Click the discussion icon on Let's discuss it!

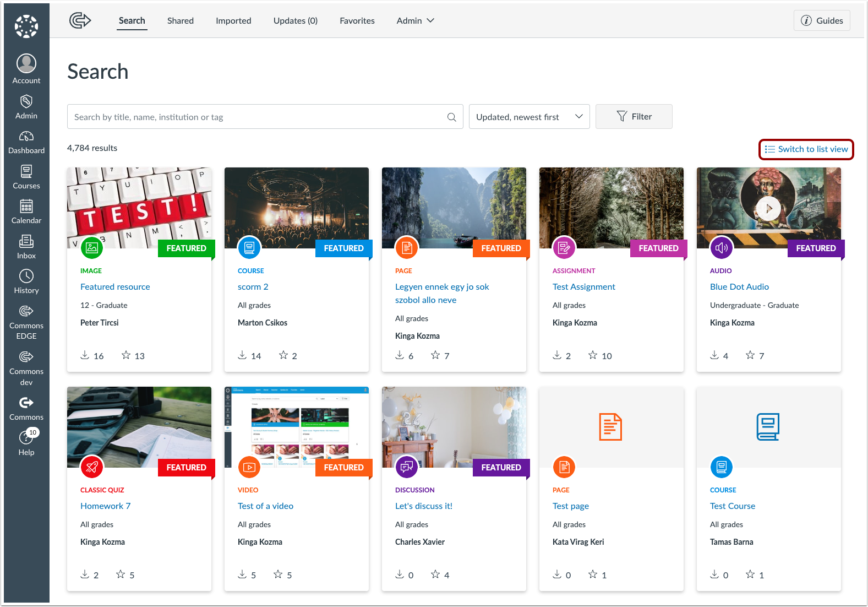pyautogui.click(x=407, y=467)
